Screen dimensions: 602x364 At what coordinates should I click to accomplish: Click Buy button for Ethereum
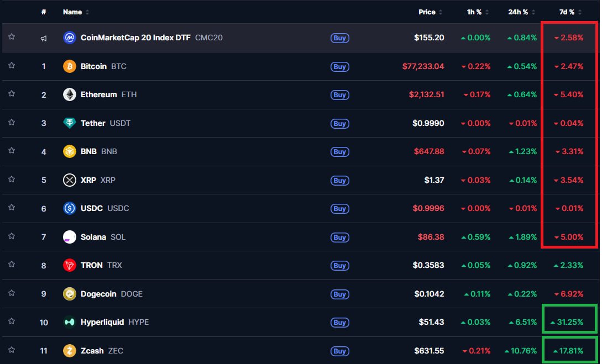coord(340,95)
